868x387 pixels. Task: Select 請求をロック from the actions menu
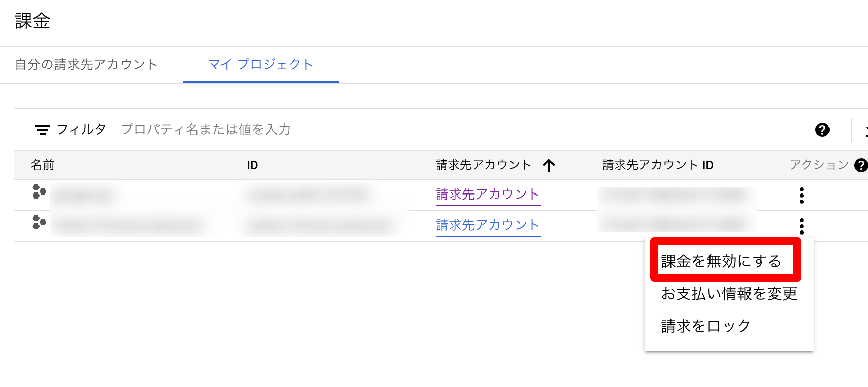(x=705, y=326)
